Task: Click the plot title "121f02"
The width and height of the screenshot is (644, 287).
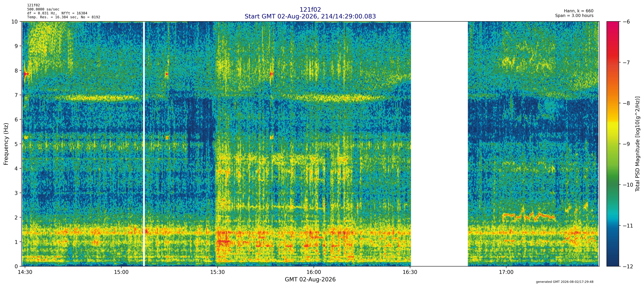Action: point(310,9)
